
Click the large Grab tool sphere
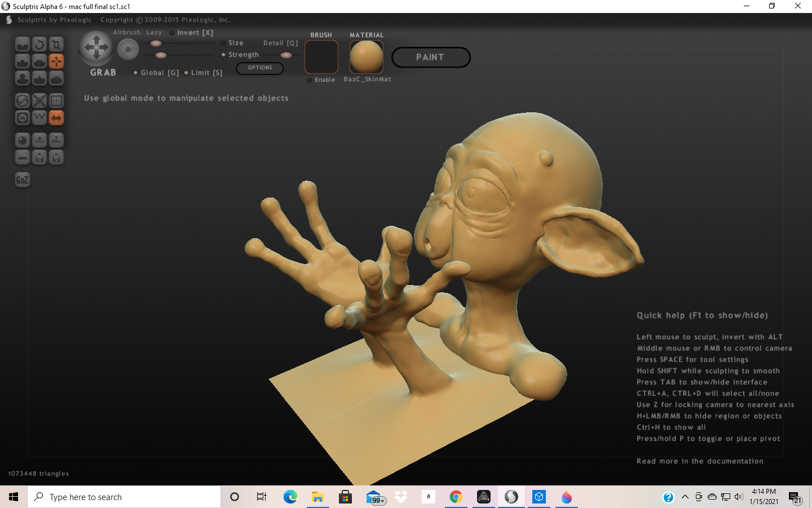(x=96, y=47)
